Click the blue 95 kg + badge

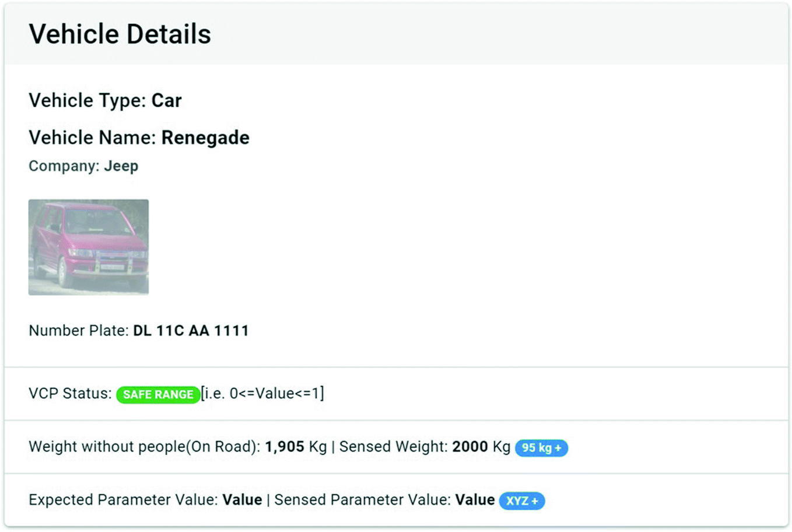pyautogui.click(x=541, y=448)
